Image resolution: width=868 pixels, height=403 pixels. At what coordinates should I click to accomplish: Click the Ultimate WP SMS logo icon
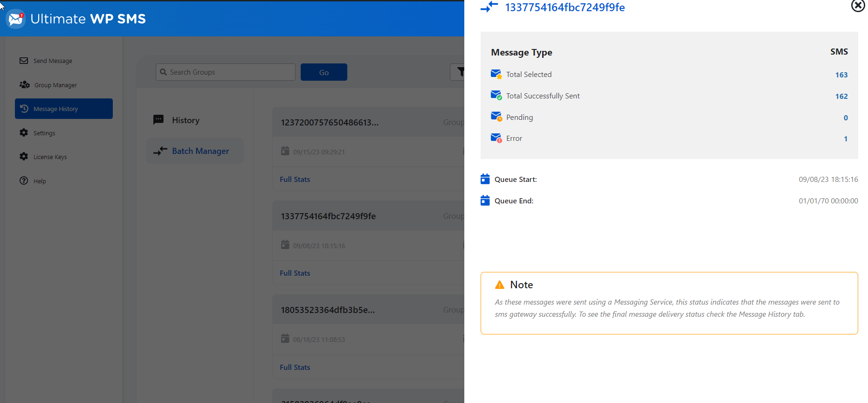[16, 19]
